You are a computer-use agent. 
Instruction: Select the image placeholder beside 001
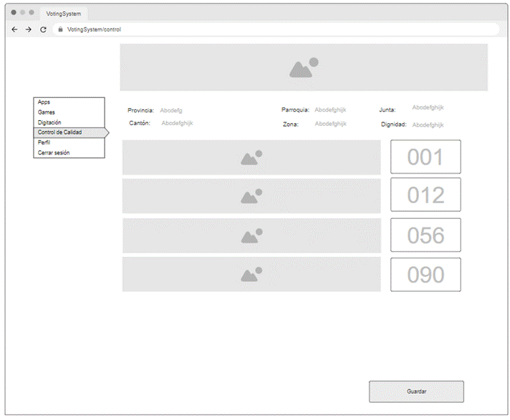[x=251, y=158]
